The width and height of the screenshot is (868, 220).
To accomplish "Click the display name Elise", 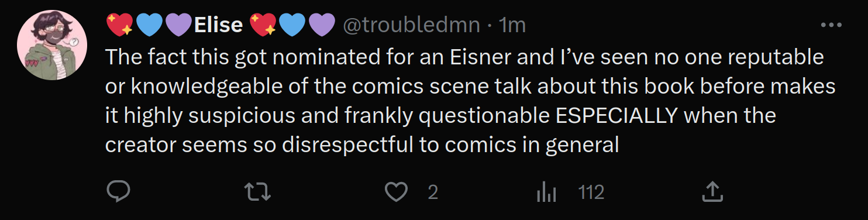I will point(218,25).
